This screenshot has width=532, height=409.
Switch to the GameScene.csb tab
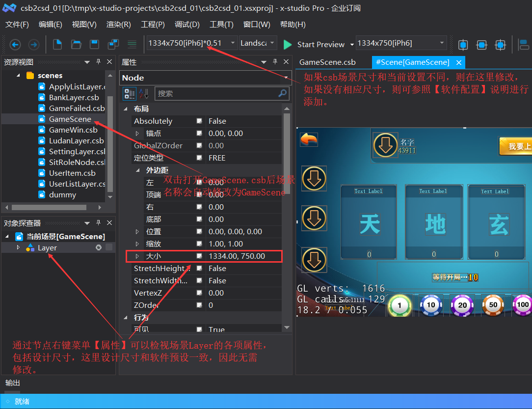[x=327, y=62]
